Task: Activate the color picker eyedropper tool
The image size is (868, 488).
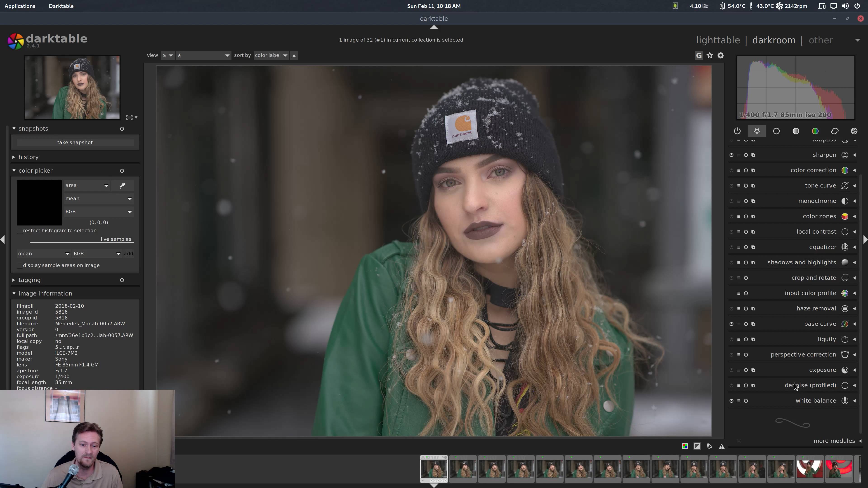Action: point(122,185)
